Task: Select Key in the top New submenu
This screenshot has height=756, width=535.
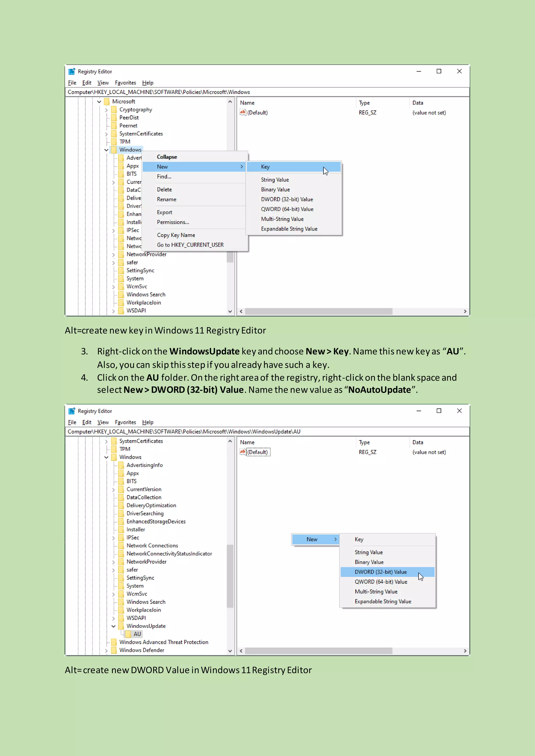Action: (294, 167)
